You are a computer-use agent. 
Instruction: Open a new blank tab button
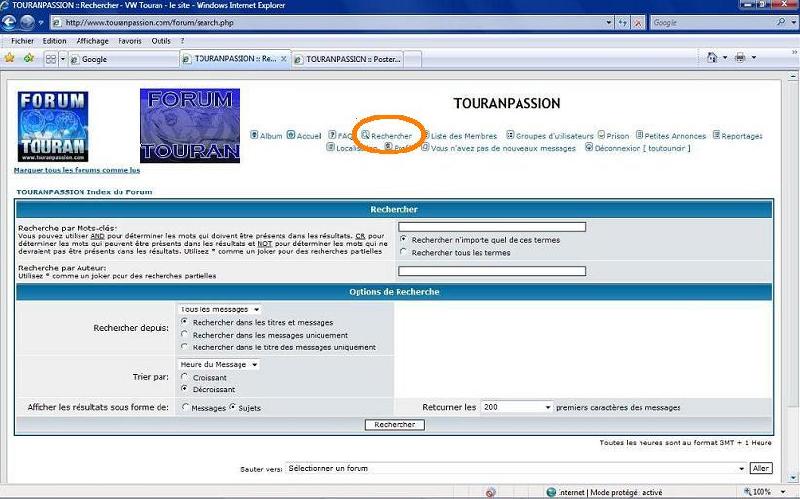[x=413, y=59]
